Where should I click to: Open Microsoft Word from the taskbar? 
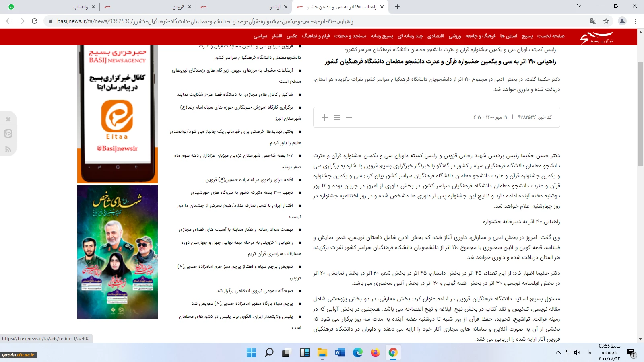point(340,353)
